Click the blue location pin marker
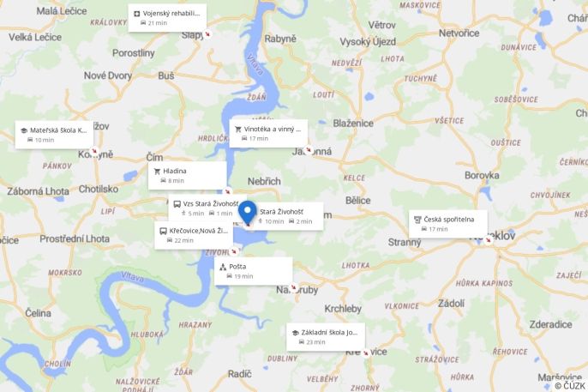The image size is (588, 392). (248, 212)
